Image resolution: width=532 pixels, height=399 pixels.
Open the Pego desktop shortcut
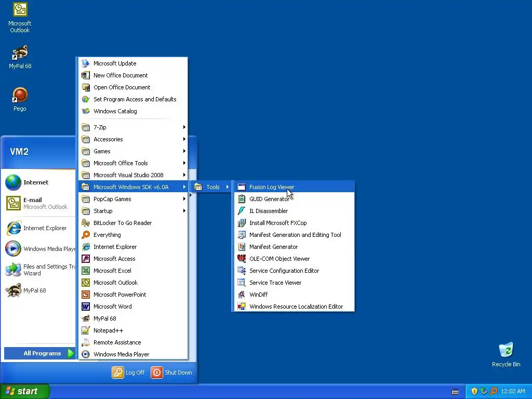[20, 99]
